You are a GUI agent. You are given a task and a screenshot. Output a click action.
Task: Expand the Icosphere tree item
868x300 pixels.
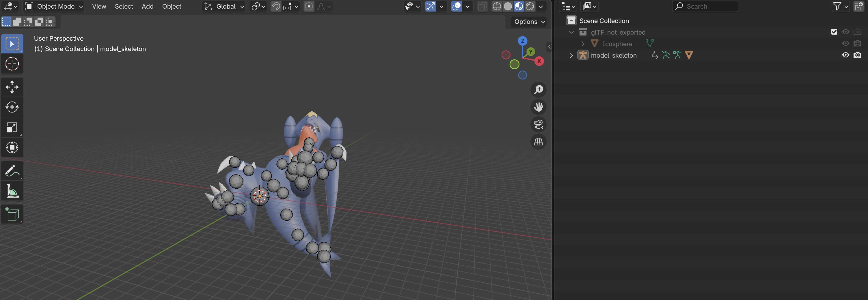pyautogui.click(x=583, y=44)
